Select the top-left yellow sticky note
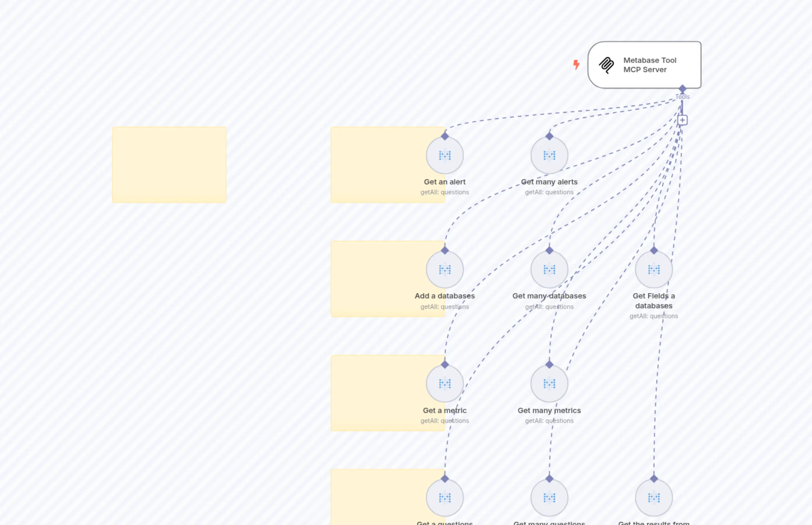This screenshot has width=812, height=525. click(169, 165)
